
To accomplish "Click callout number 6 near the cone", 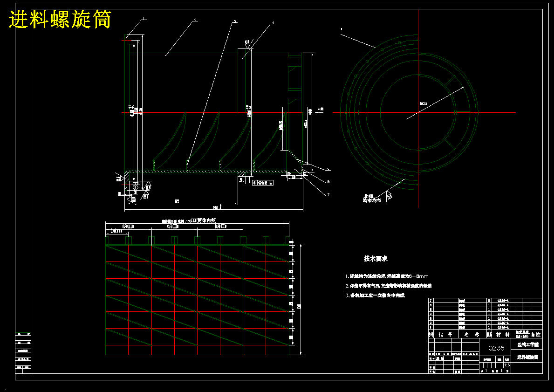I will coord(328,182).
